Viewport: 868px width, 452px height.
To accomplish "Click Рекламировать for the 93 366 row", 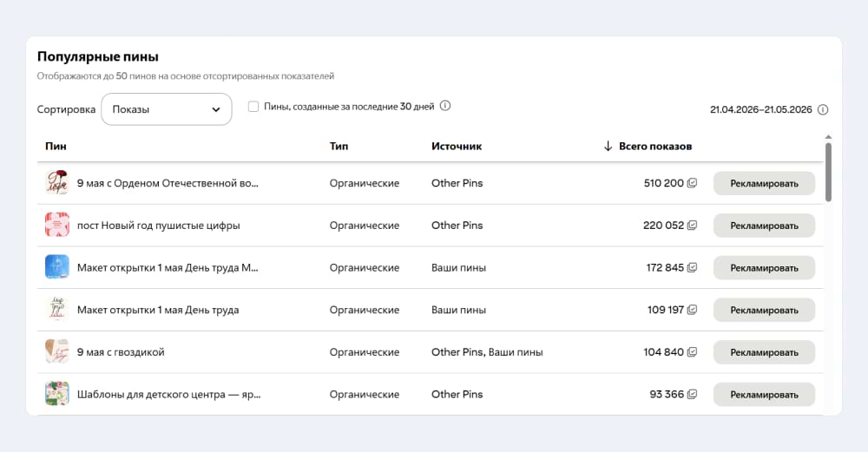I will [x=764, y=395].
